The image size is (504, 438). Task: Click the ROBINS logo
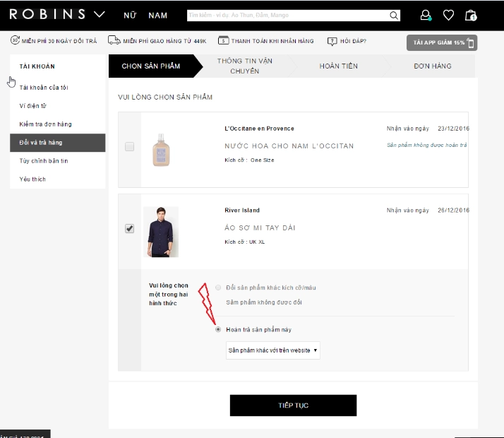[47, 14]
